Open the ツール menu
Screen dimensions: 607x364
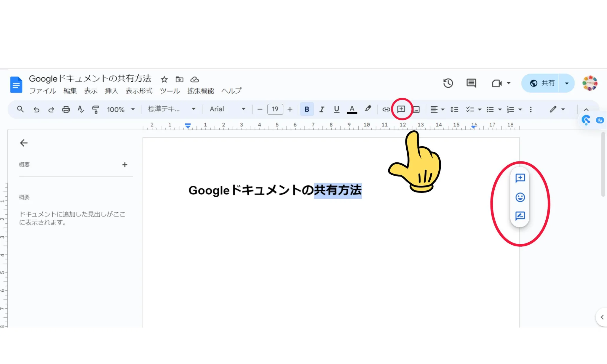(x=170, y=91)
